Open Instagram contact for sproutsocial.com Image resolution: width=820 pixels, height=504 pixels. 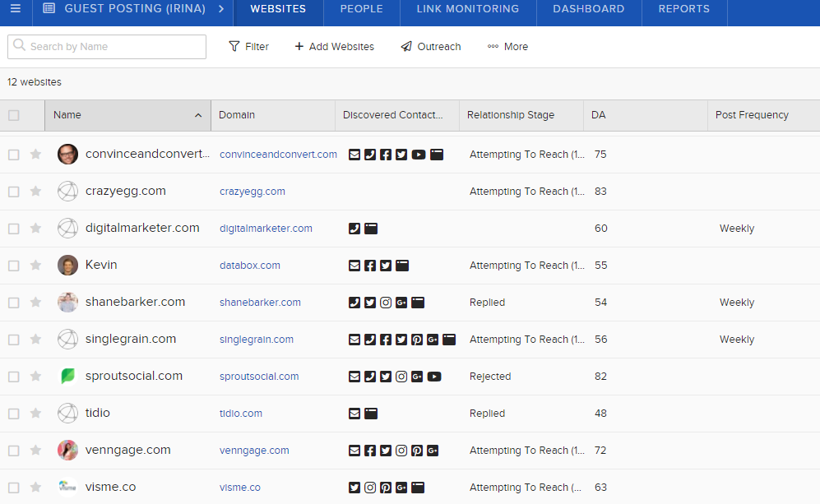point(401,377)
